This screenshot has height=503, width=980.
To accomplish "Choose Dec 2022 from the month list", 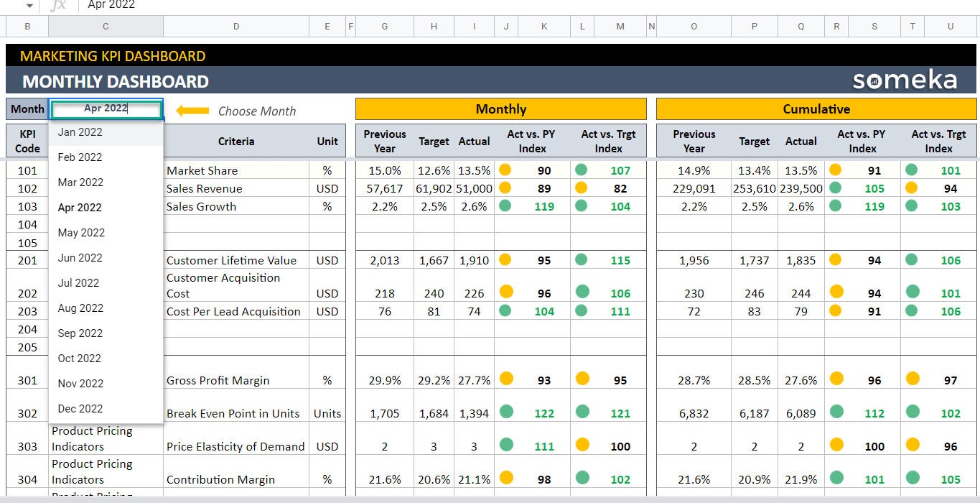I will (80, 408).
